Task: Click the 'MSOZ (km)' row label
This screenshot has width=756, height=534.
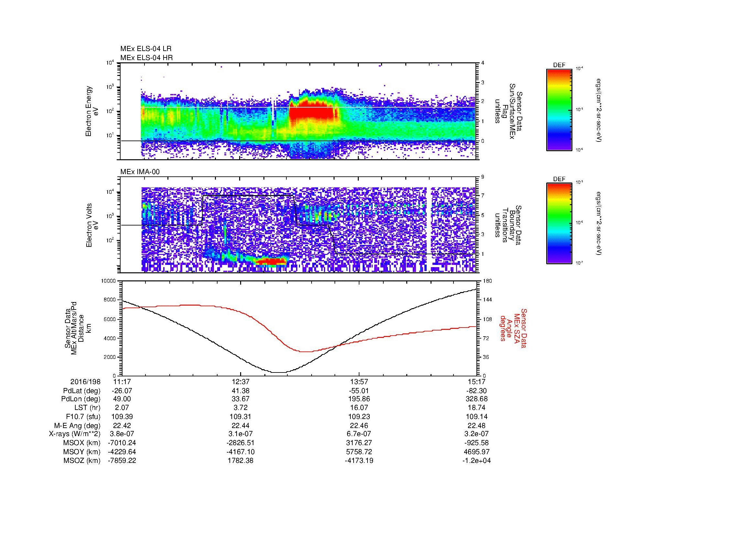Action: point(82,461)
